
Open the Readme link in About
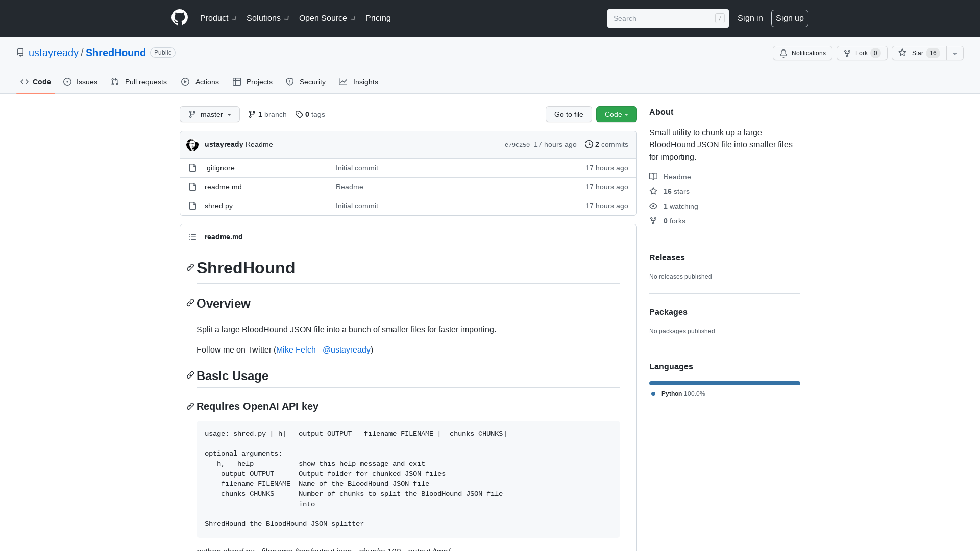(670, 177)
